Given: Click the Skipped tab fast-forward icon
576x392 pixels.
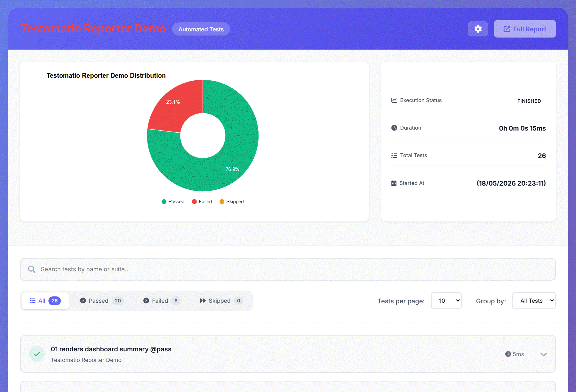Looking at the screenshot, I should (203, 300).
